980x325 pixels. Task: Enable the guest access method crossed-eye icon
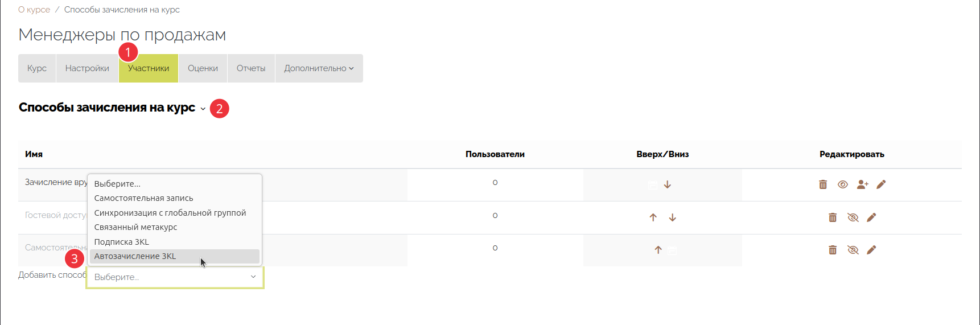(x=853, y=217)
